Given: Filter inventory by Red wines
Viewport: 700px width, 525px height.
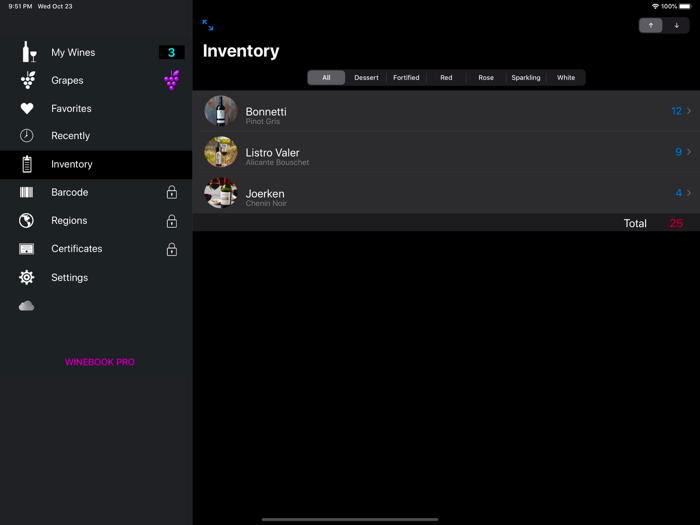Looking at the screenshot, I should click(x=446, y=78).
